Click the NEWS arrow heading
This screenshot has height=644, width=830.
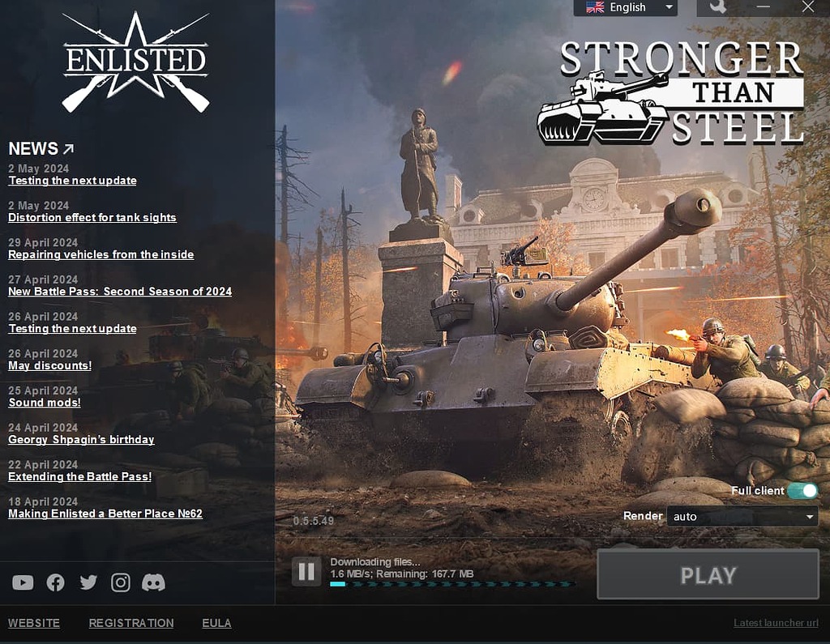pyautogui.click(x=41, y=149)
